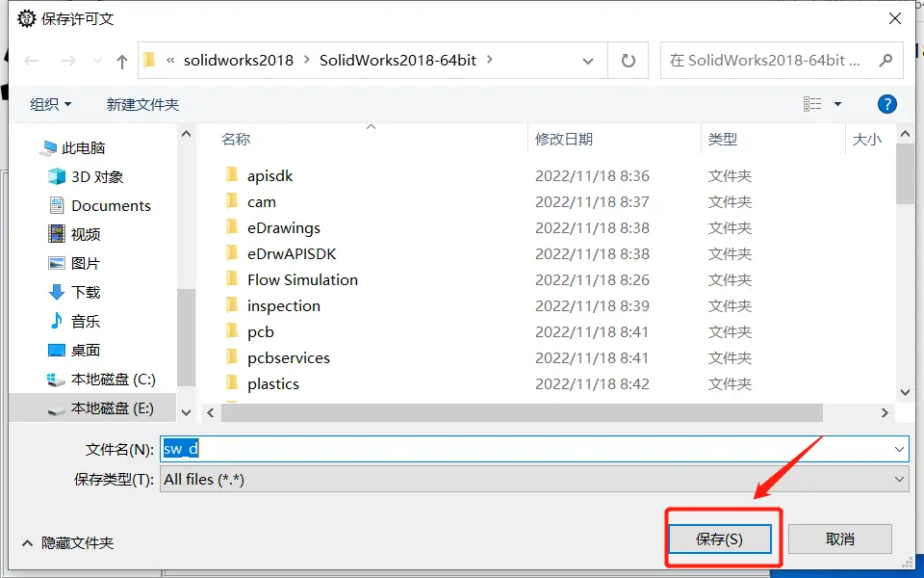Click 新建文件夹 button
This screenshot has width=924, height=578.
point(142,104)
